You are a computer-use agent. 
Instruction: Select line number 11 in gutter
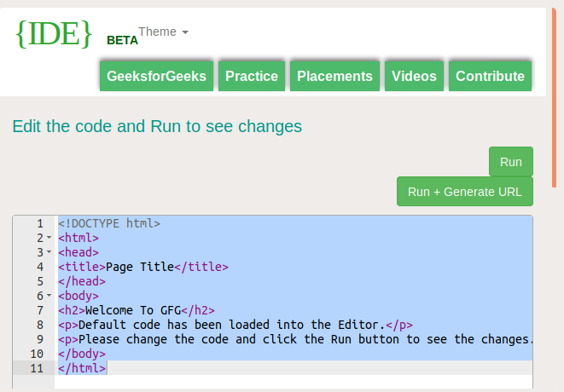(x=36, y=368)
